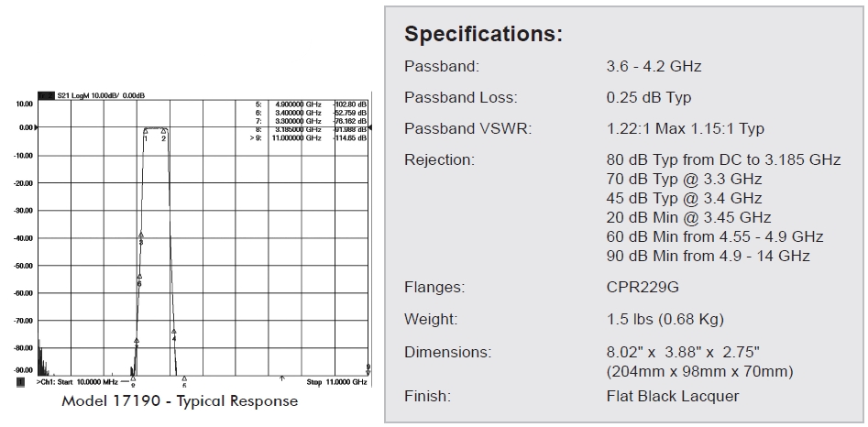Select marker 5 triangle below the trace
The image size is (868, 427).
[184, 378]
